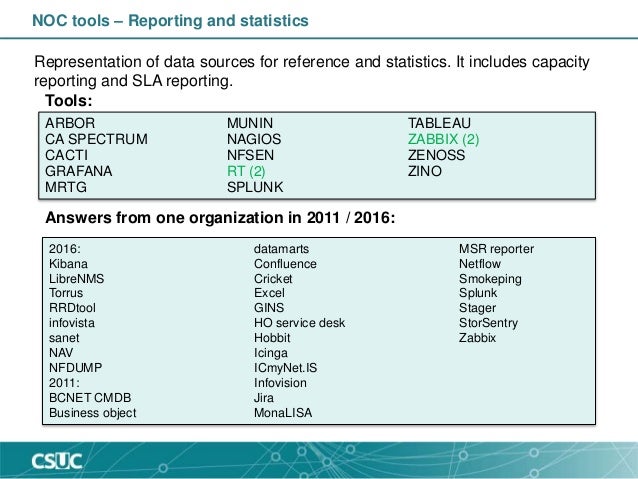Select Jira entry
This screenshot has height=479, width=638.
pos(264,398)
